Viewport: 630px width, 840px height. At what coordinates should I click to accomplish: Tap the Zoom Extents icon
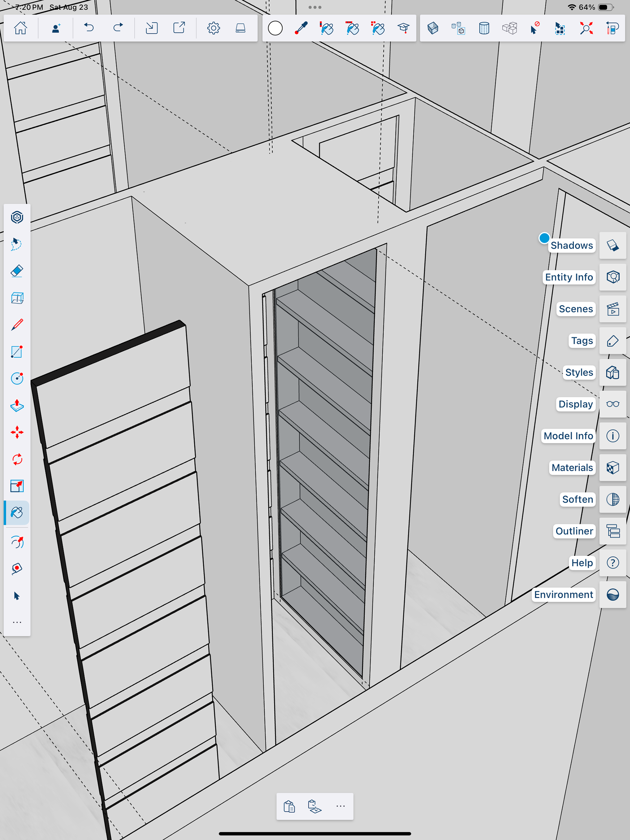[x=586, y=28]
